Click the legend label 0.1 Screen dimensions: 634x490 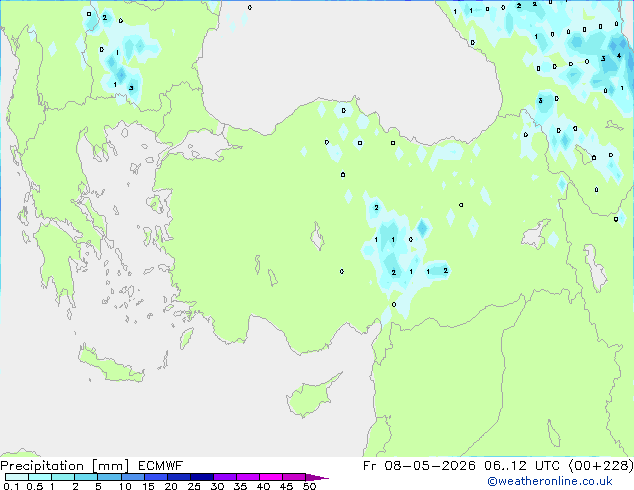pyautogui.click(x=11, y=486)
